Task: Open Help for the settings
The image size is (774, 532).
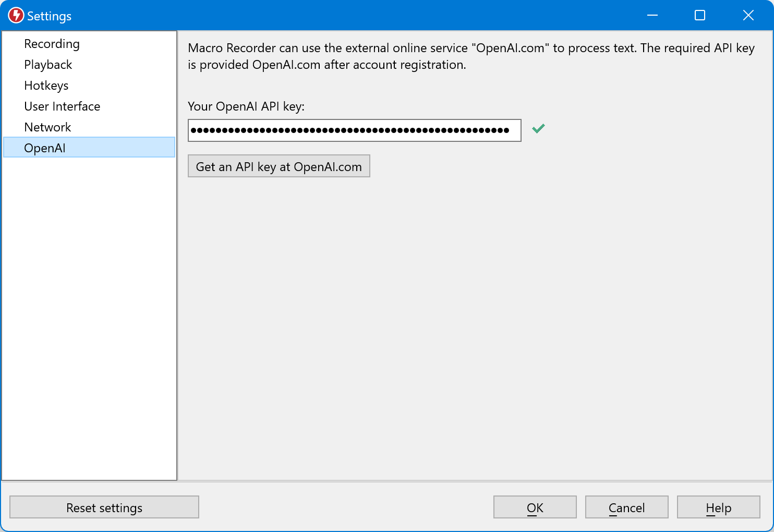Action: point(719,507)
